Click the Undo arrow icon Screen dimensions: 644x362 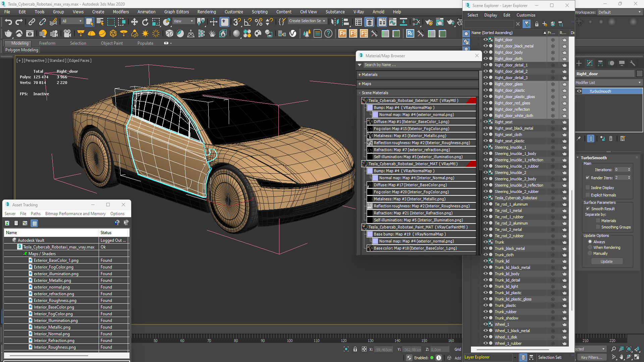pyautogui.click(x=8, y=22)
